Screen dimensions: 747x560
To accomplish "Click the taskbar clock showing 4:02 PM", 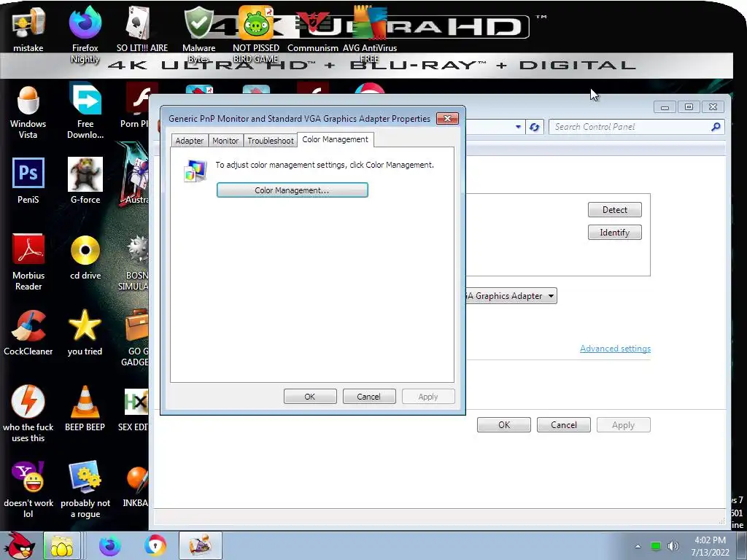I will (711, 546).
